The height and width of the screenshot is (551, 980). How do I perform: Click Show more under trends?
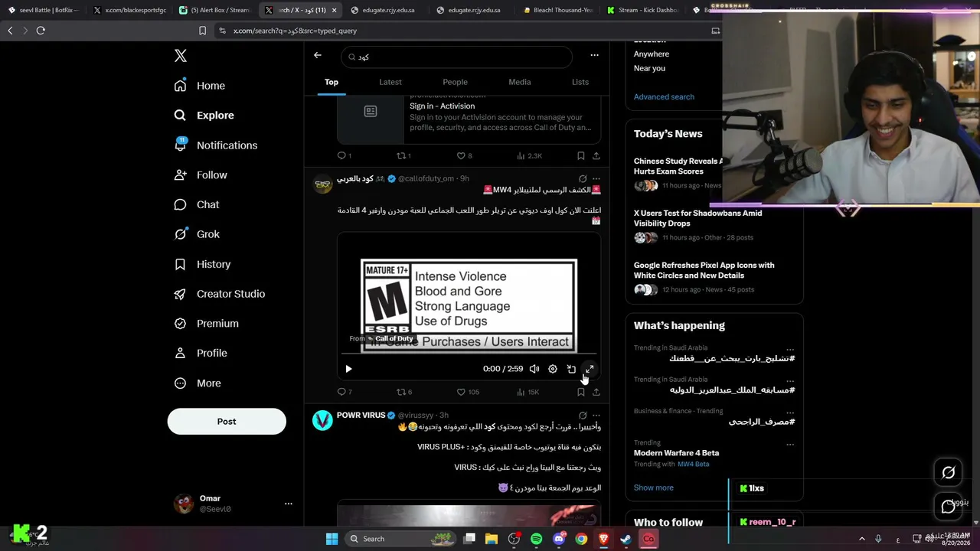pyautogui.click(x=654, y=487)
